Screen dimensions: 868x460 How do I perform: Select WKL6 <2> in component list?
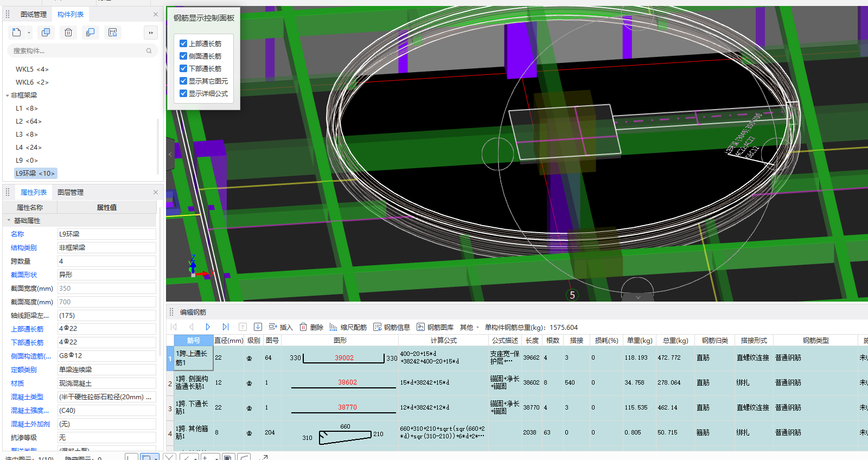(32, 82)
